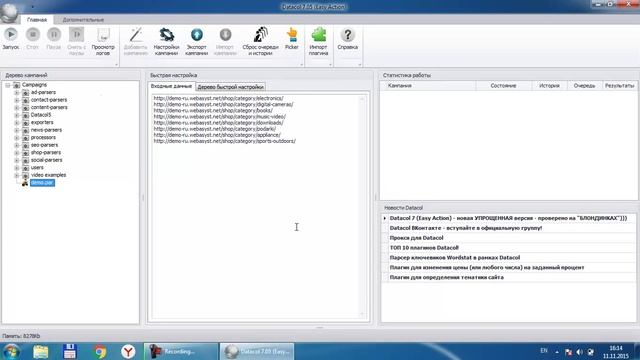Click the Campaigns root label
This screenshot has height=360, width=640.
(x=34, y=84)
